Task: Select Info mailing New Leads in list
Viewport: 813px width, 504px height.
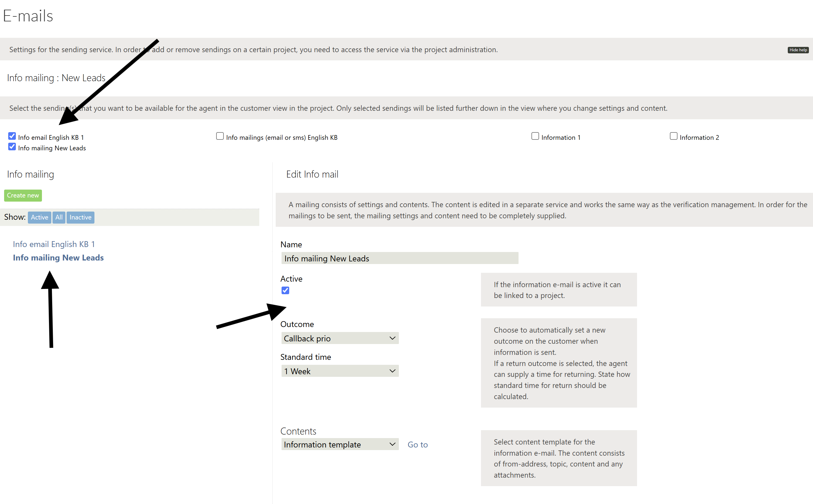Action: (58, 258)
